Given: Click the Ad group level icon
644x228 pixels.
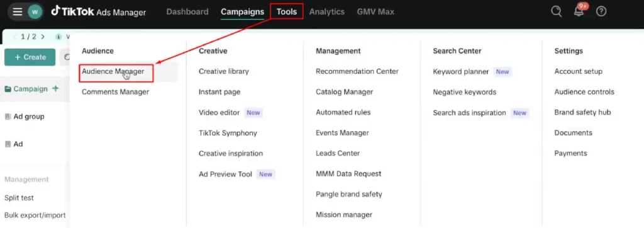Looking at the screenshot, I should [x=8, y=117].
